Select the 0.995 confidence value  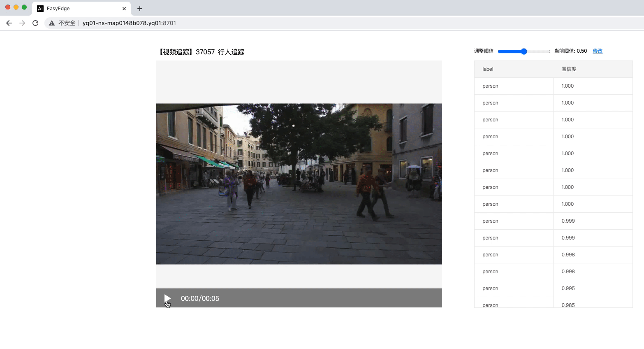pos(568,289)
